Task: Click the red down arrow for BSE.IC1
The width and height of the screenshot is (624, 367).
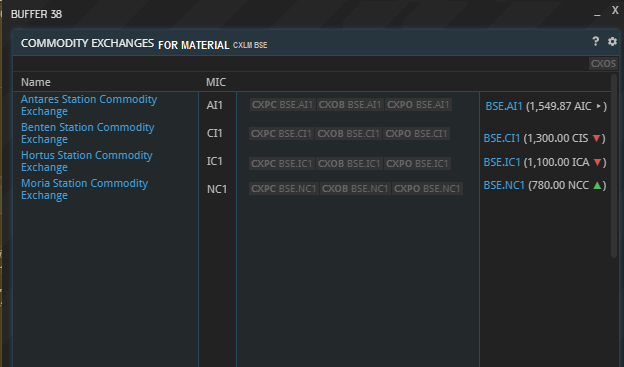Action: coord(597,162)
